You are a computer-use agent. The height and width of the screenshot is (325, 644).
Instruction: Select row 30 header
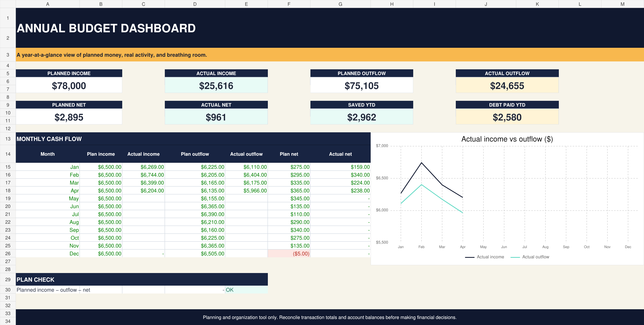click(x=8, y=290)
